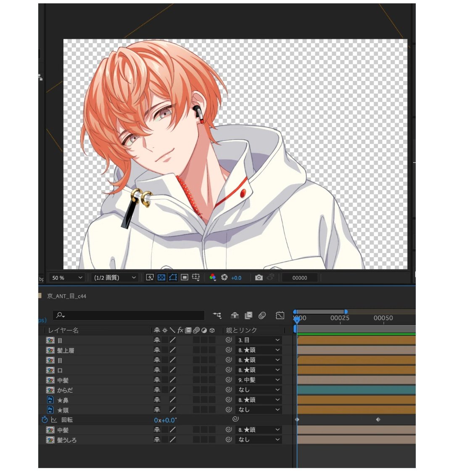Click the 00000 timecode display
The image size is (454, 476).
pyautogui.click(x=299, y=278)
